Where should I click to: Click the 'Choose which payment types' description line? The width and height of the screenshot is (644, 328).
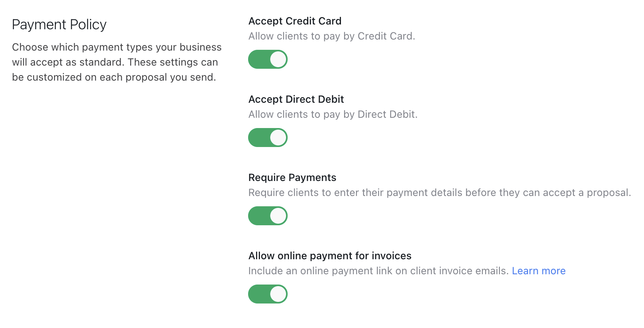[117, 47]
